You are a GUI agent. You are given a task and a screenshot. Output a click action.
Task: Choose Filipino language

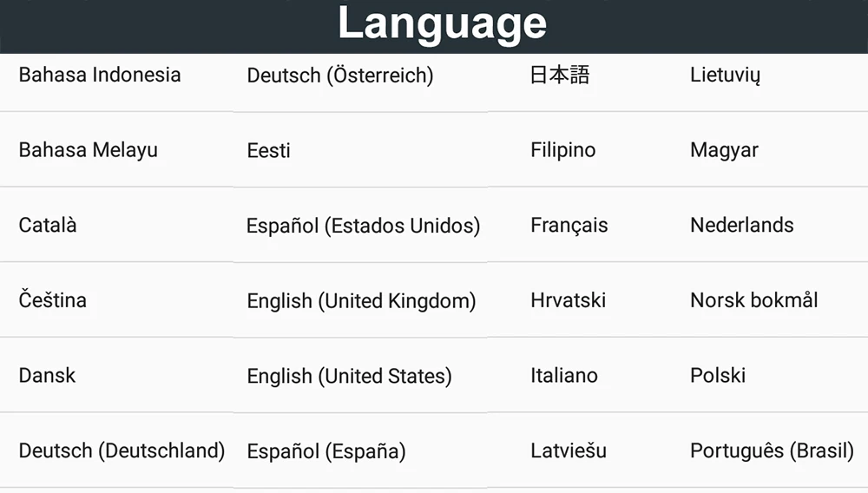coord(563,150)
